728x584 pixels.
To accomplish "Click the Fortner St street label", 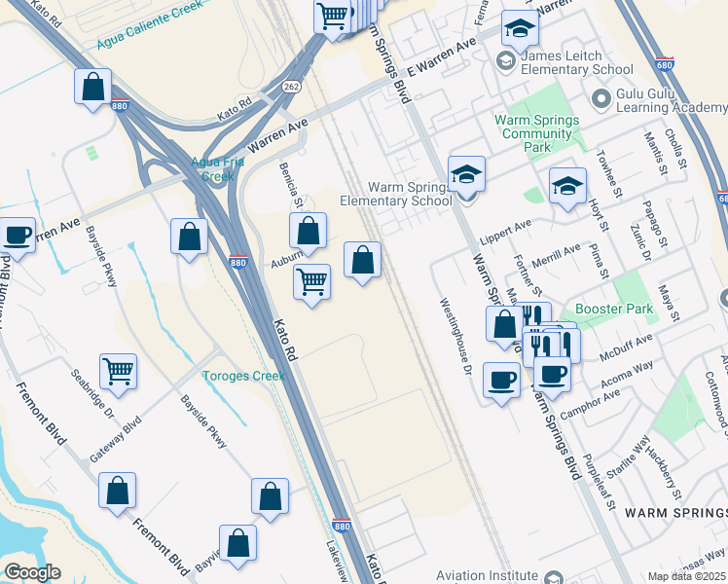I will tap(528, 275).
